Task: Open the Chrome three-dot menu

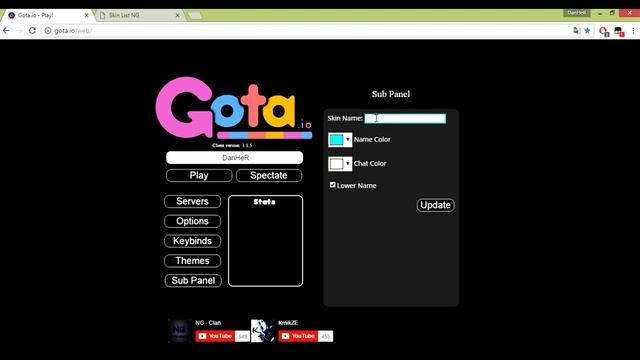Action: pyautogui.click(x=633, y=31)
